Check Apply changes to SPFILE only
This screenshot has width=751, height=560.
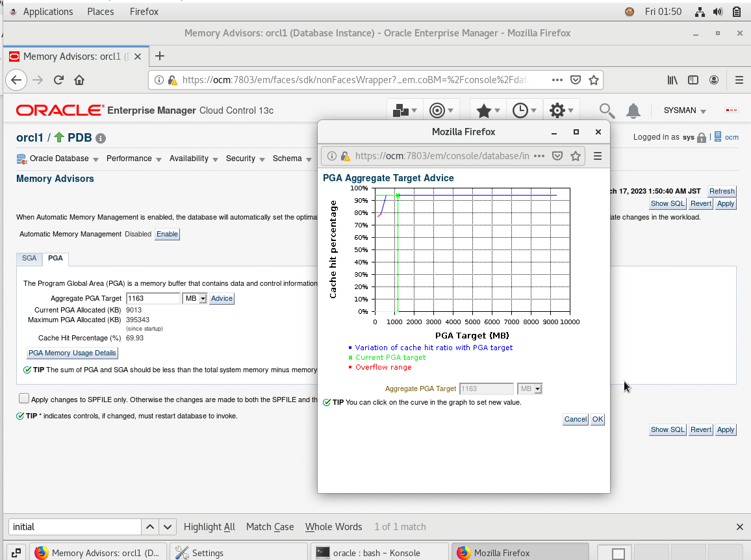click(24, 398)
